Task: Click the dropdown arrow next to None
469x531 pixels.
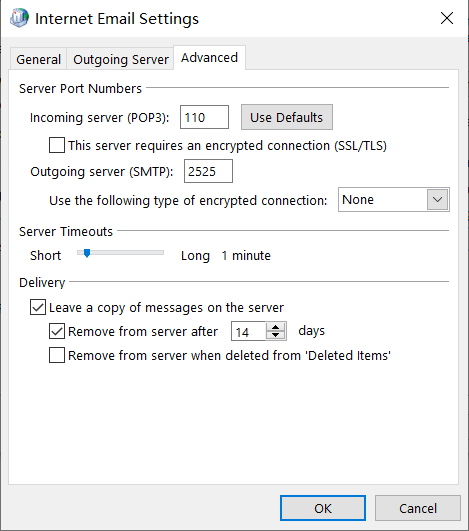Action: (437, 200)
